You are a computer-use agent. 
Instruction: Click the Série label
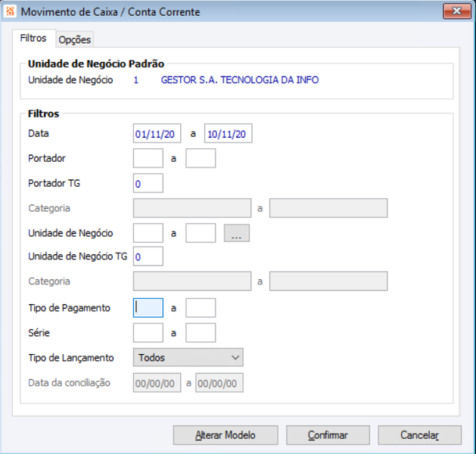click(39, 333)
